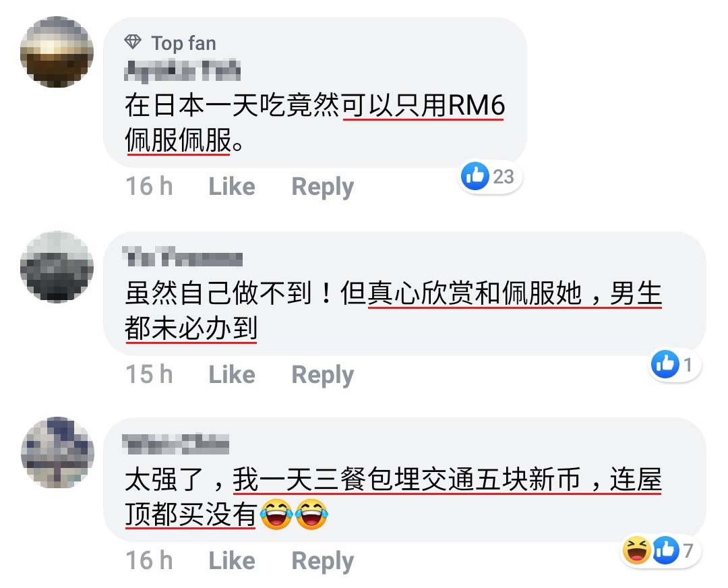Open the blurred username on the second comment
Image resolution: width=728 pixels, height=588 pixels.
[182, 258]
